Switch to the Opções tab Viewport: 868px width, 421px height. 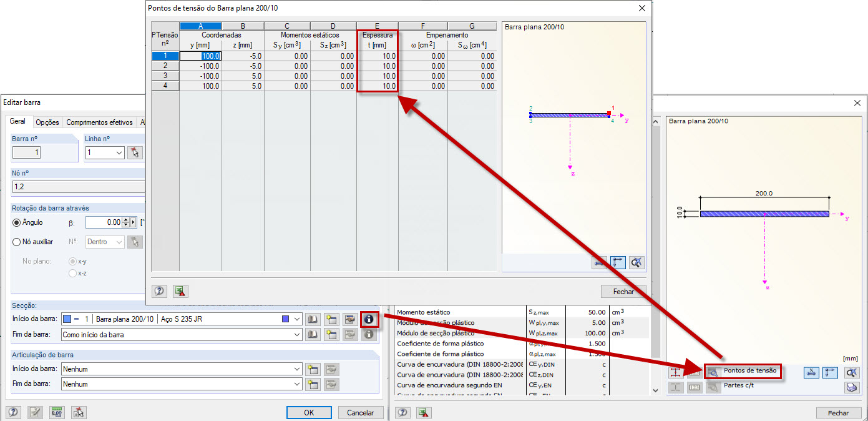point(47,123)
